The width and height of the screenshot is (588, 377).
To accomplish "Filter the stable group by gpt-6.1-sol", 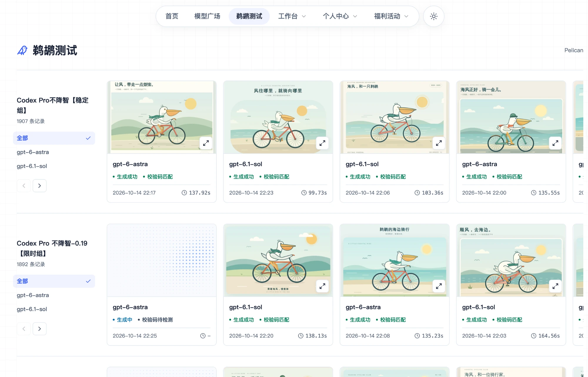I will (32, 166).
